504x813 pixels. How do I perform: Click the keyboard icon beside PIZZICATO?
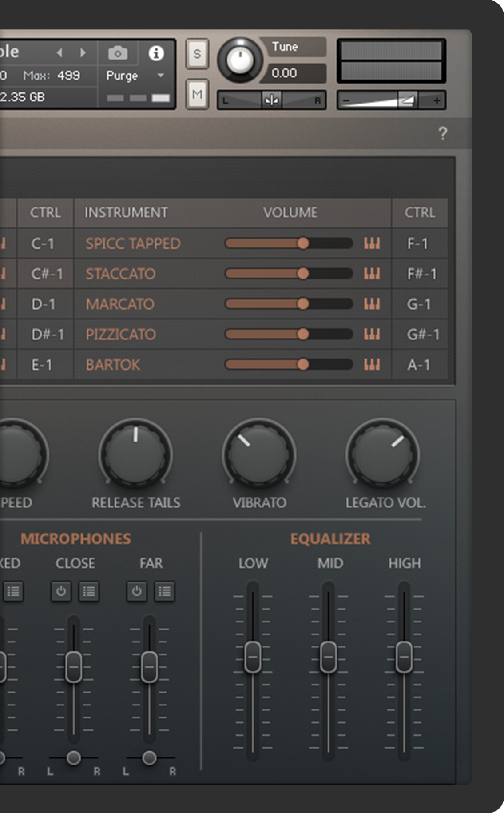(372, 334)
